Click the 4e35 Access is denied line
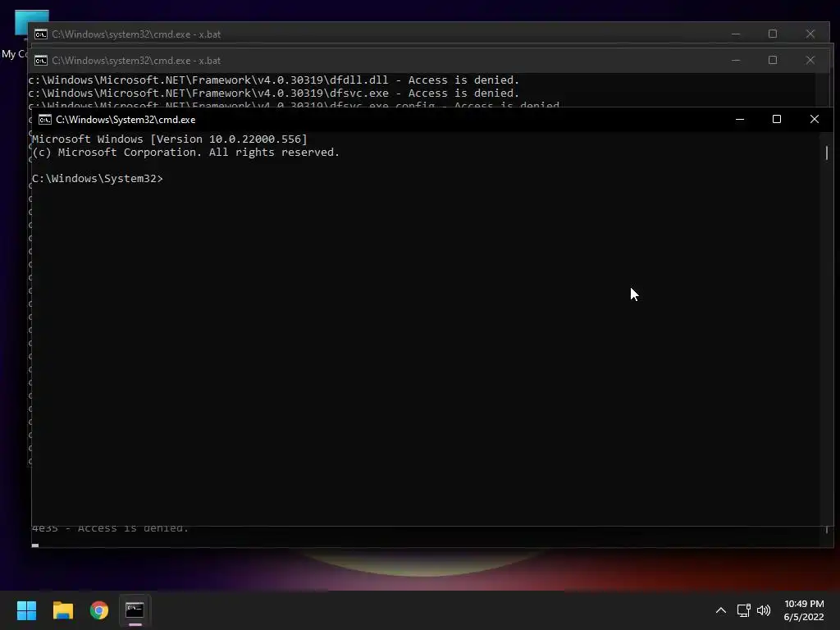The width and height of the screenshot is (840, 630). [111, 529]
